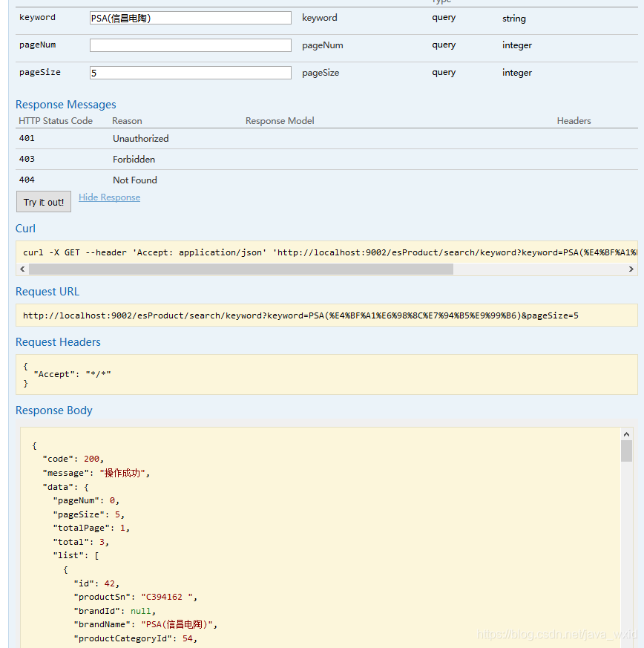Click the "brandId": null line
This screenshot has width=644, height=648.
[x=115, y=611]
